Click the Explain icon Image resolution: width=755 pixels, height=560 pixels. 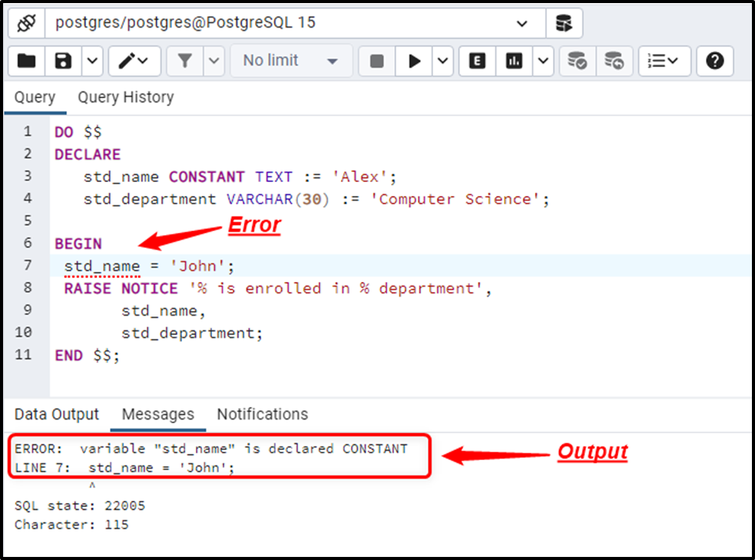click(476, 61)
